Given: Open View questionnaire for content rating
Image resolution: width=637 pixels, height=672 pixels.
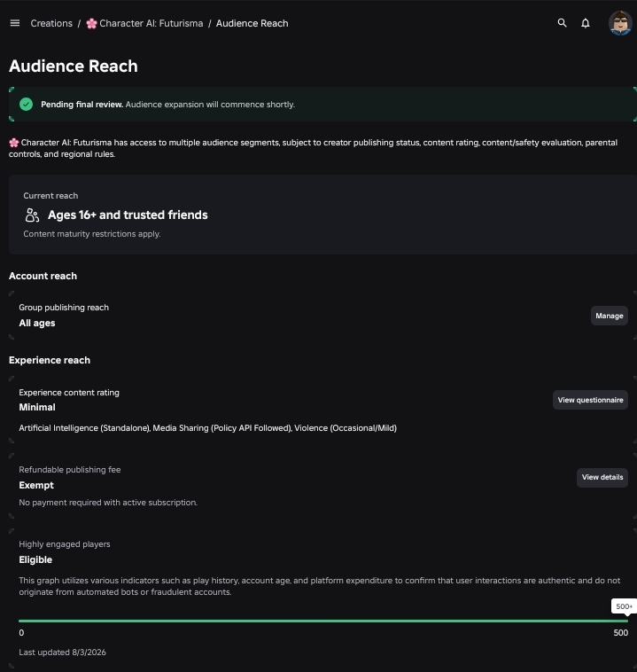Looking at the screenshot, I should tap(590, 400).
